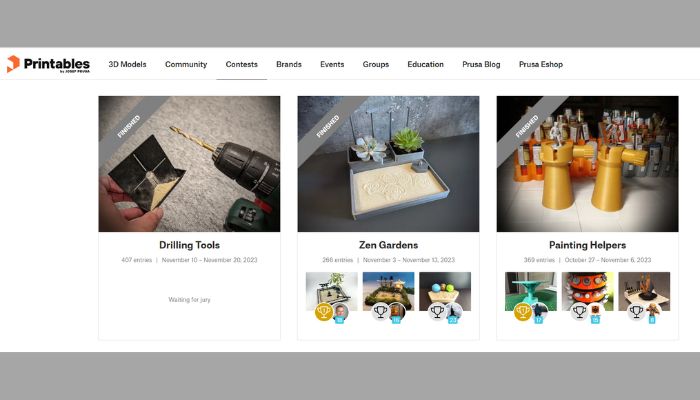Switch to the Contests tab
Screen dimensions: 700x400
click(x=242, y=64)
